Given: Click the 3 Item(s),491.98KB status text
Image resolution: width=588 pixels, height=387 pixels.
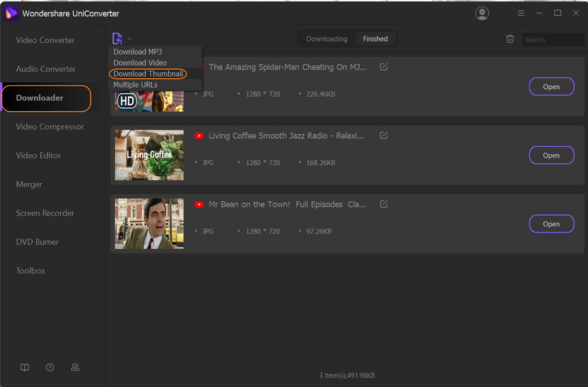Looking at the screenshot, I should tap(347, 375).
